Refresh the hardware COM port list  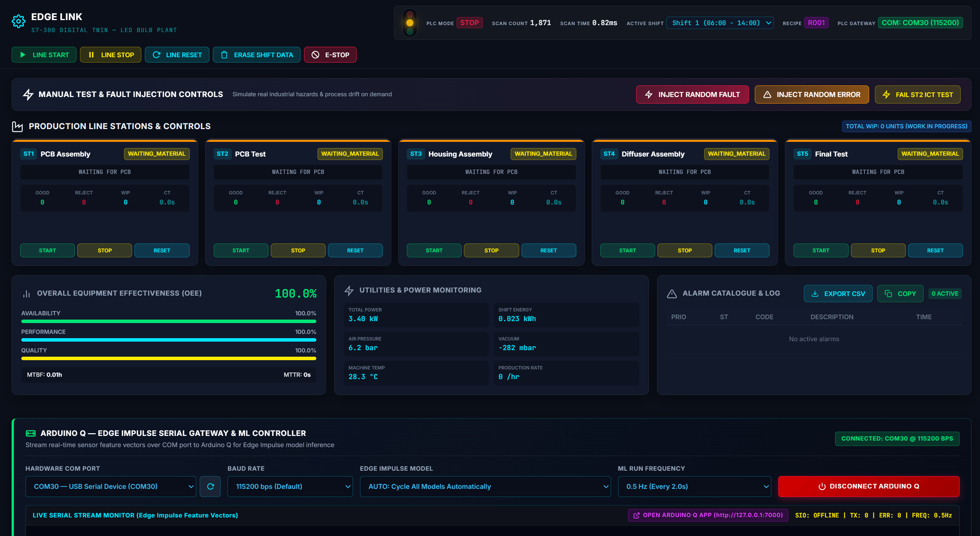pos(210,487)
